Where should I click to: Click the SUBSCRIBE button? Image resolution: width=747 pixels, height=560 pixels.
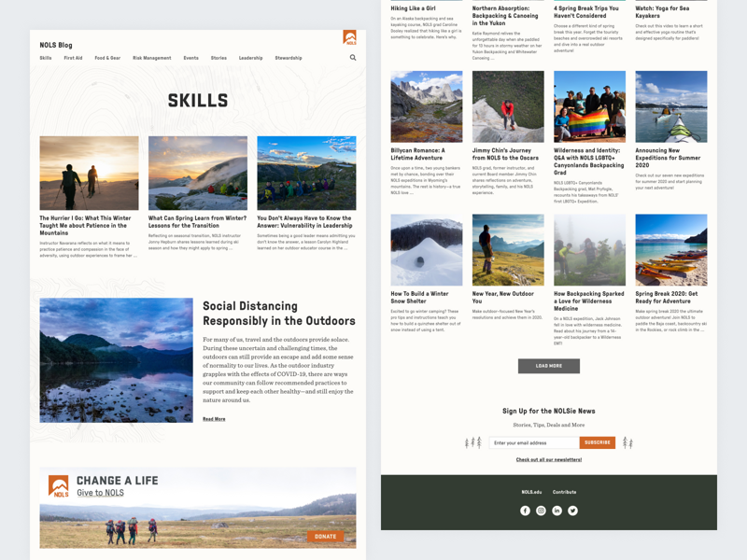(598, 442)
